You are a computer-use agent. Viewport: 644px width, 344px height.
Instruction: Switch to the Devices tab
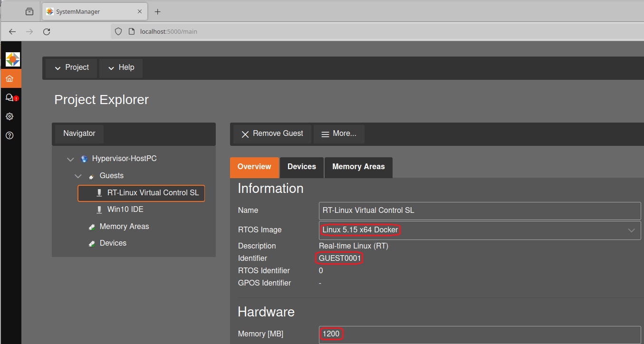point(301,167)
